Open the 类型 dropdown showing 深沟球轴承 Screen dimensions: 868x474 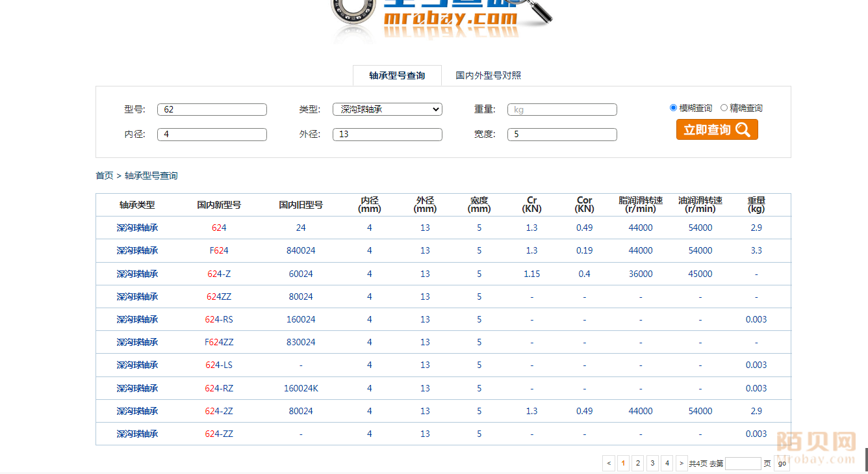click(x=387, y=109)
